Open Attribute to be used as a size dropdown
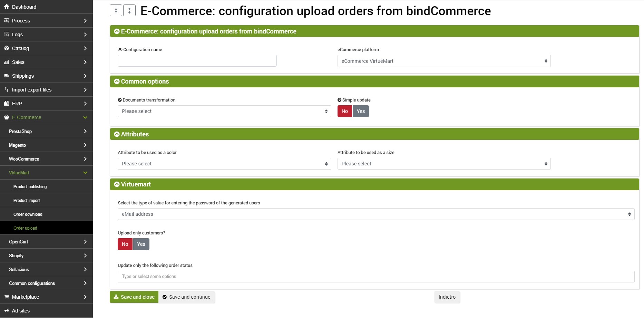Viewport: 644px width, 318px height. click(x=444, y=164)
